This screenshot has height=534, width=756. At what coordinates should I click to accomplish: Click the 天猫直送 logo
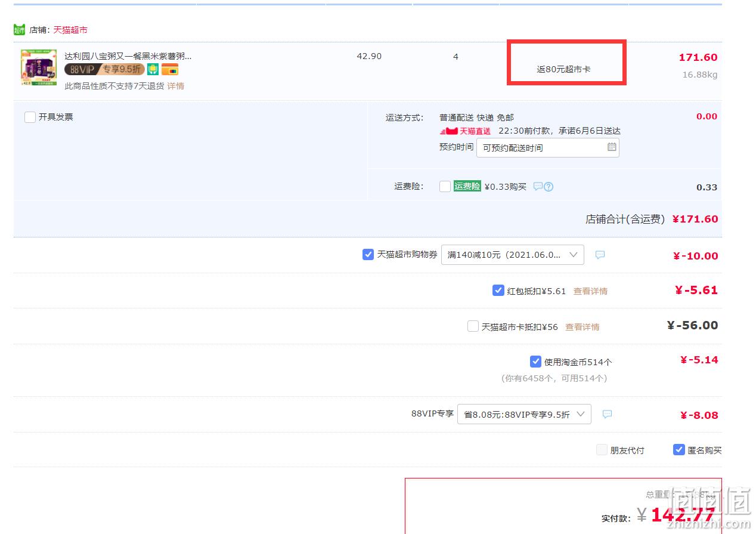pos(466,131)
